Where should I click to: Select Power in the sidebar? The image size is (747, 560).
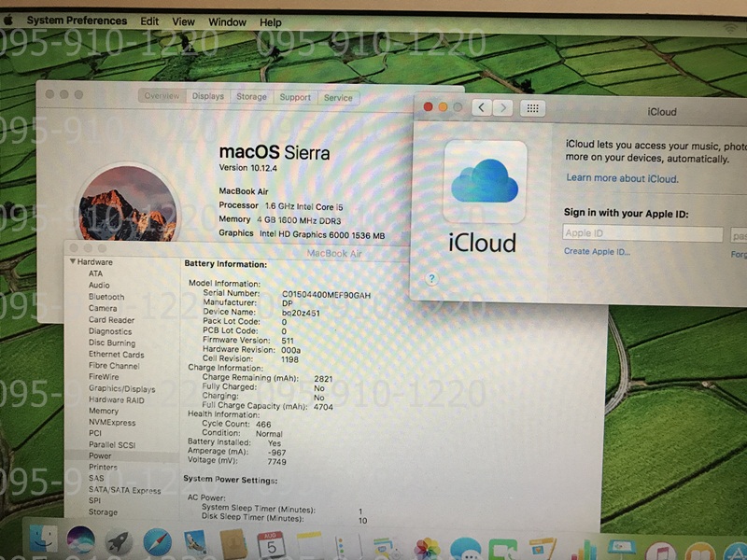100,455
